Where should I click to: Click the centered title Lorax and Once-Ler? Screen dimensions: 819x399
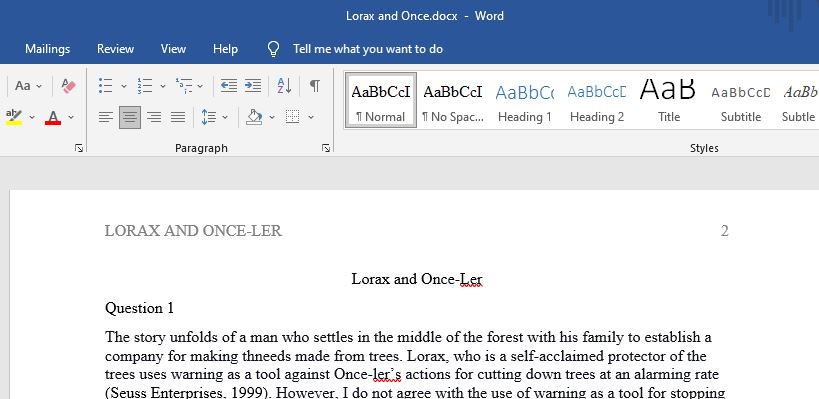(x=417, y=279)
